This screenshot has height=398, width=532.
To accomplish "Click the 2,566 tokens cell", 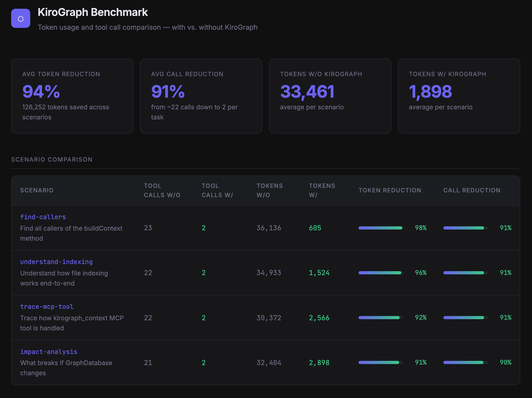I will [319, 318].
